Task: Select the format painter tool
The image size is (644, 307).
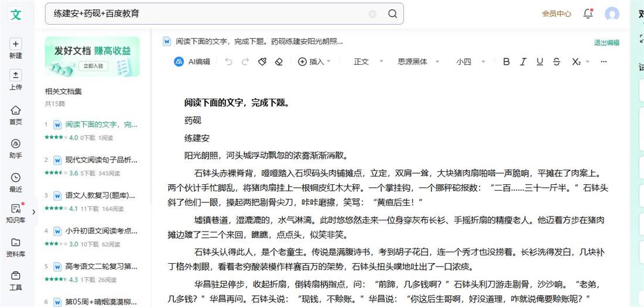Action: click(262, 61)
